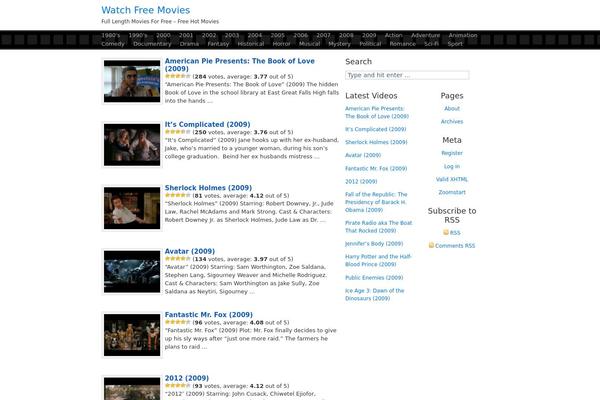The image size is (600, 400).
Task: Open It's Complicated in Latest Videos sidebar
Action: (375, 129)
